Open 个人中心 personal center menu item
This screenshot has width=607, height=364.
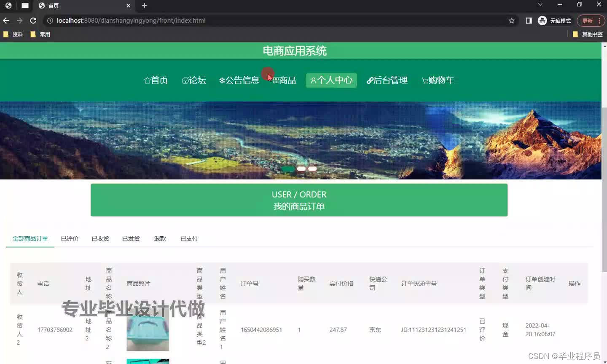[331, 80]
